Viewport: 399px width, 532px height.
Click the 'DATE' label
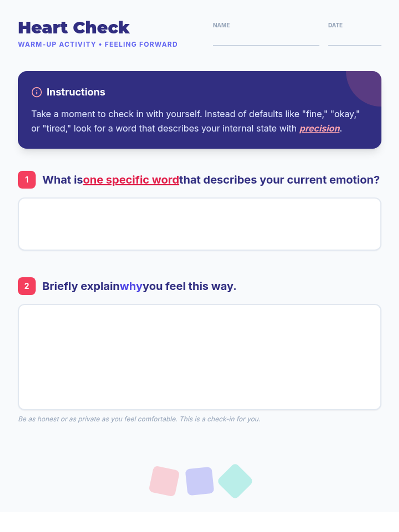click(x=335, y=25)
